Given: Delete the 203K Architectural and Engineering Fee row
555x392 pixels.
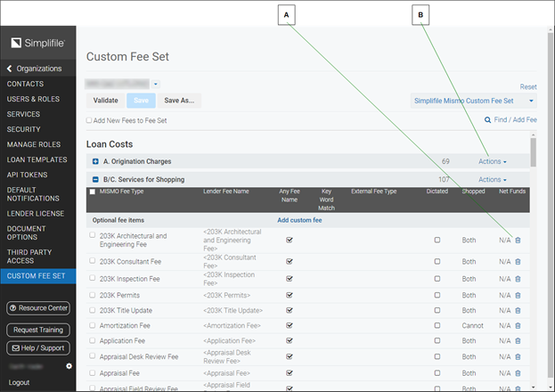Looking at the screenshot, I should tap(518, 240).
